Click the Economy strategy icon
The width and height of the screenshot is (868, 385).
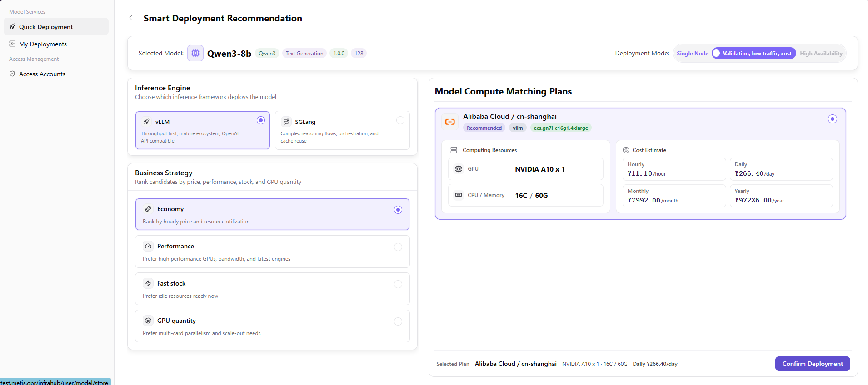point(148,209)
